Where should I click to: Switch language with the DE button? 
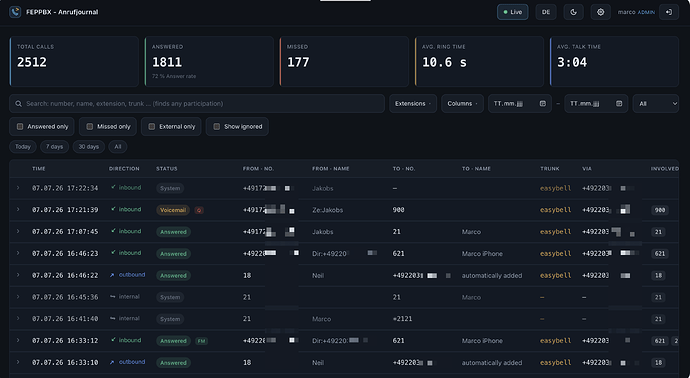(x=546, y=12)
